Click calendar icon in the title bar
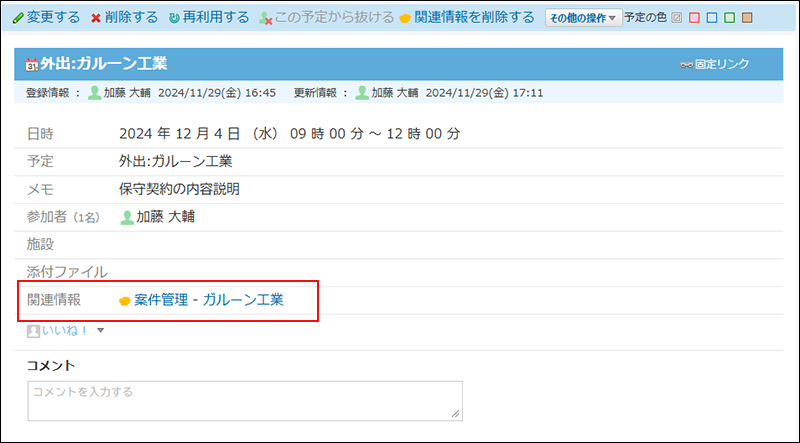Viewport: 800px width, 443px height. click(x=32, y=65)
